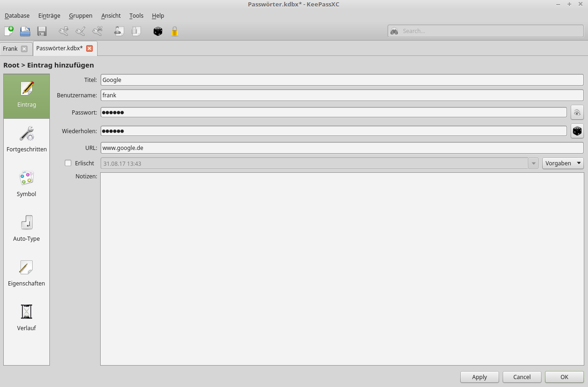Open the Verlauf history section
This screenshot has width=588, height=387.
tap(27, 319)
